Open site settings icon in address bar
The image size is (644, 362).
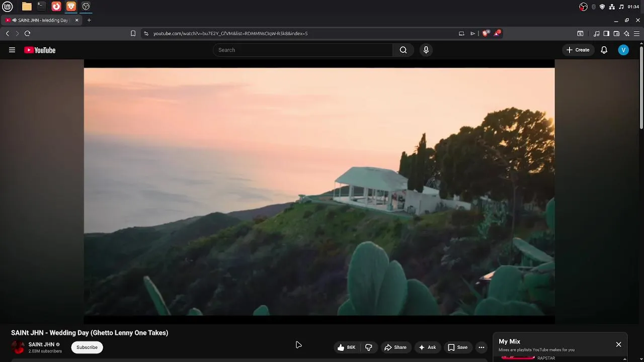click(x=146, y=33)
